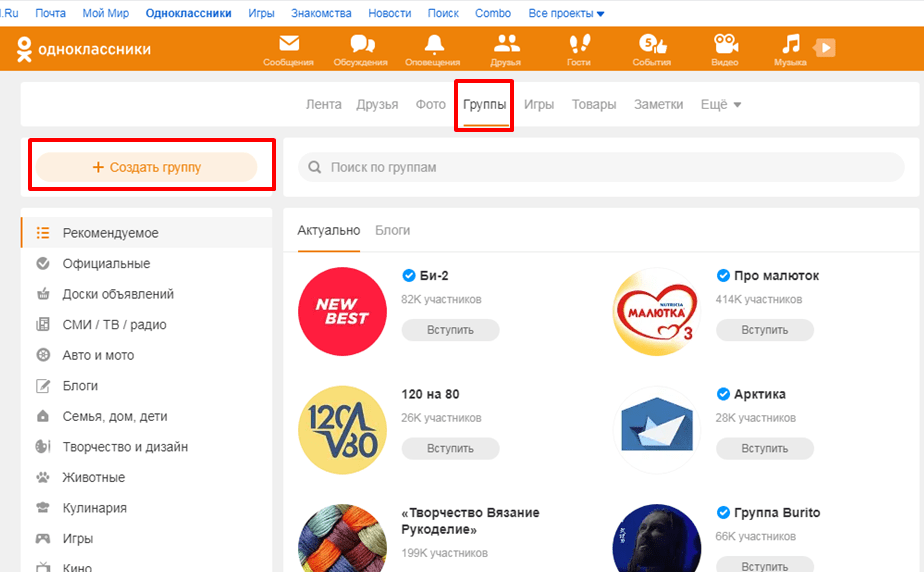This screenshot has height=572, width=924.
Task: Open the Видео camera icon
Action: pos(725,44)
